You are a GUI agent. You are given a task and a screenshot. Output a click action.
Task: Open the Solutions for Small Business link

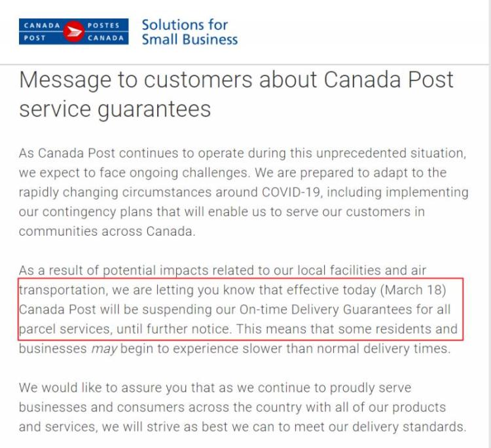click(x=189, y=32)
